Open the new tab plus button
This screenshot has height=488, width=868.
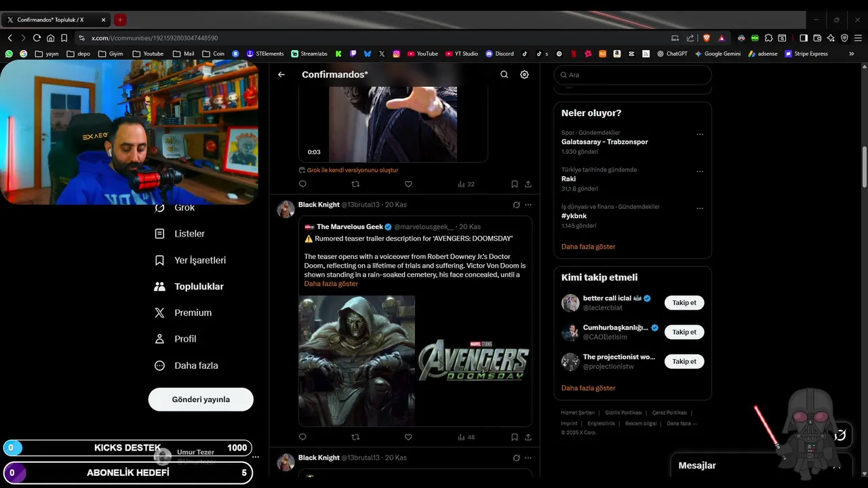coord(120,20)
